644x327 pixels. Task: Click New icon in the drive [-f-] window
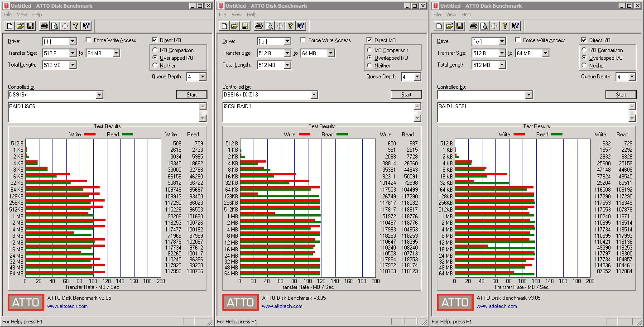pos(10,26)
